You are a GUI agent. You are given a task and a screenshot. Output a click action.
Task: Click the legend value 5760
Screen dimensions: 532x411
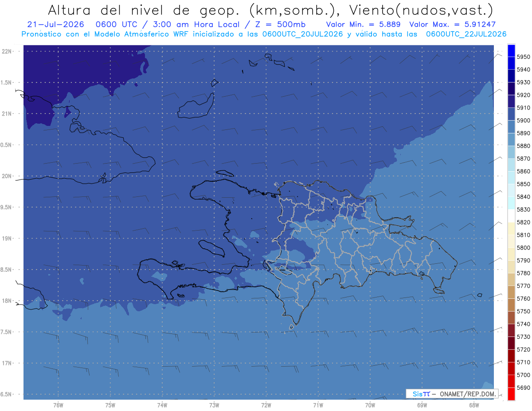(524, 299)
